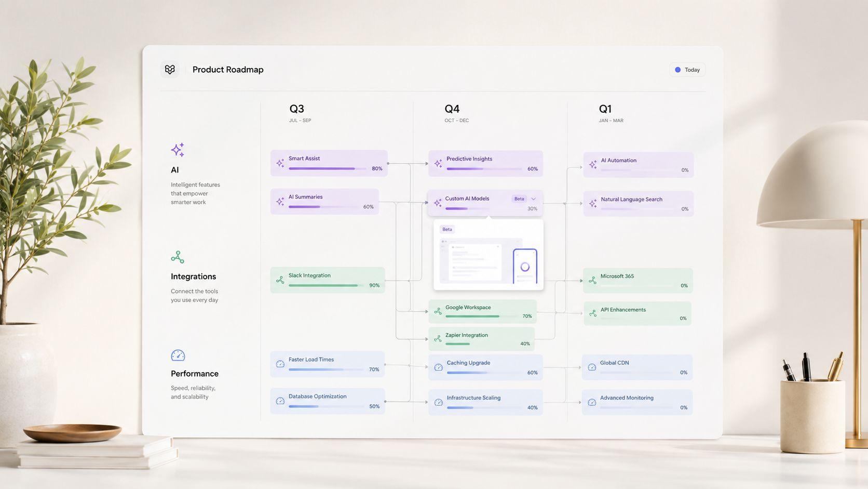Click the JAN – MAR date range label
The width and height of the screenshot is (868, 489).
(611, 121)
